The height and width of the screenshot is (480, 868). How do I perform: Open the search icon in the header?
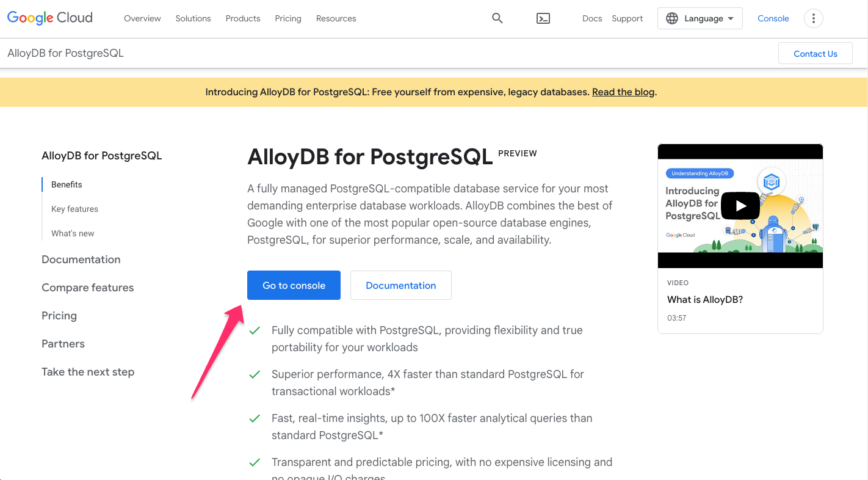497,18
